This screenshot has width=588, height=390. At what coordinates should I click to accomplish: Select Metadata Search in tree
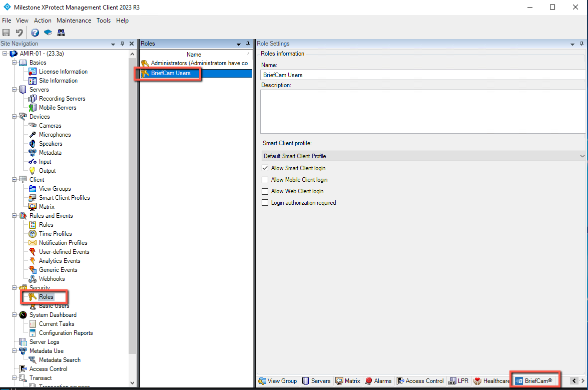[60, 360]
